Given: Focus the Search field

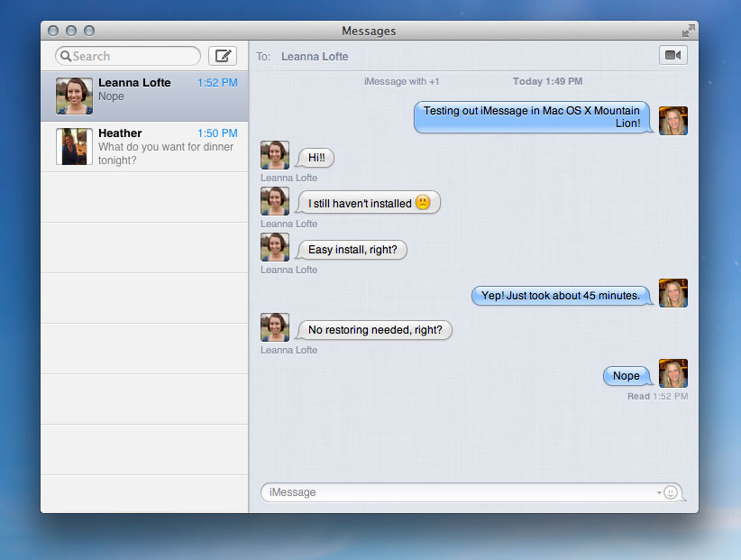Looking at the screenshot, I should tap(128, 56).
